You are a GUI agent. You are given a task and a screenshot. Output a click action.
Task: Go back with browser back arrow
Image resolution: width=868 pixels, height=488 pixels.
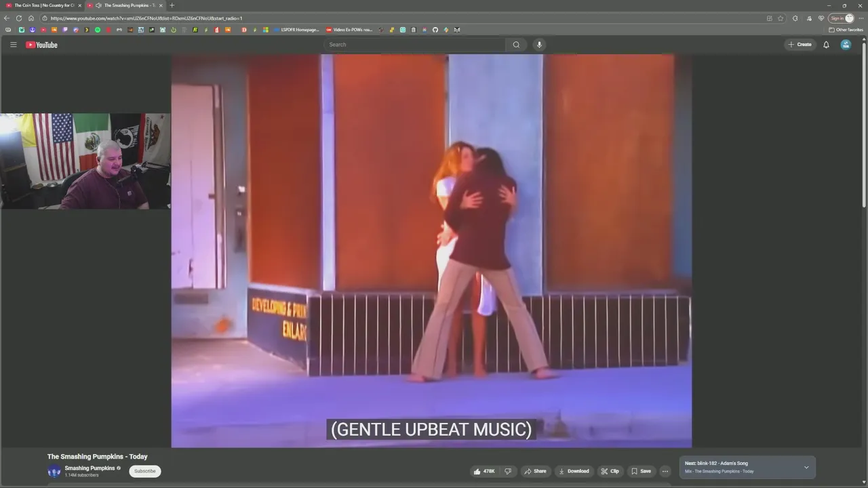pos(7,18)
